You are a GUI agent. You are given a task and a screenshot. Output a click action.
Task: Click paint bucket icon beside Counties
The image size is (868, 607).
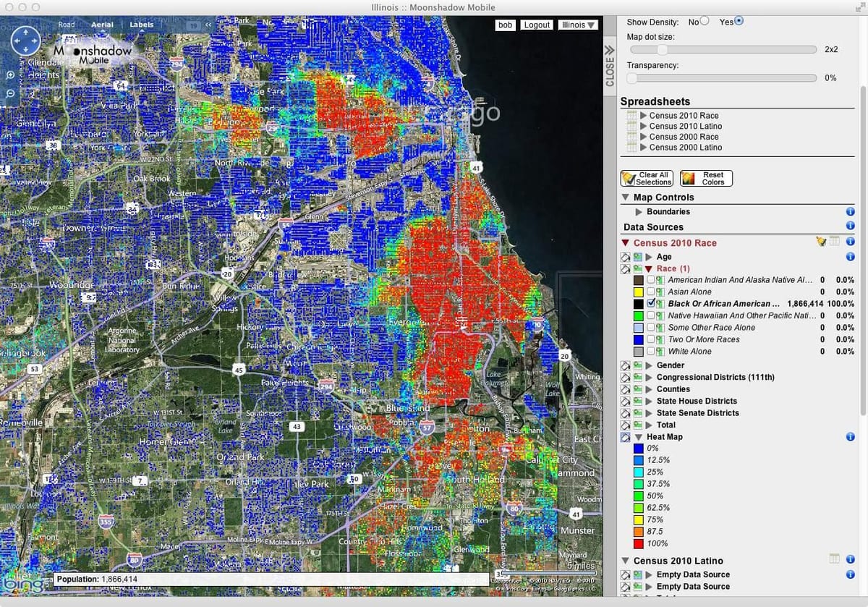click(x=626, y=389)
